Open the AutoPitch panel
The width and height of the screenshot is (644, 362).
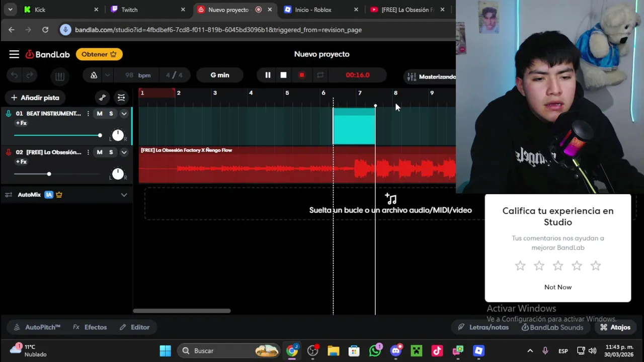(37, 327)
